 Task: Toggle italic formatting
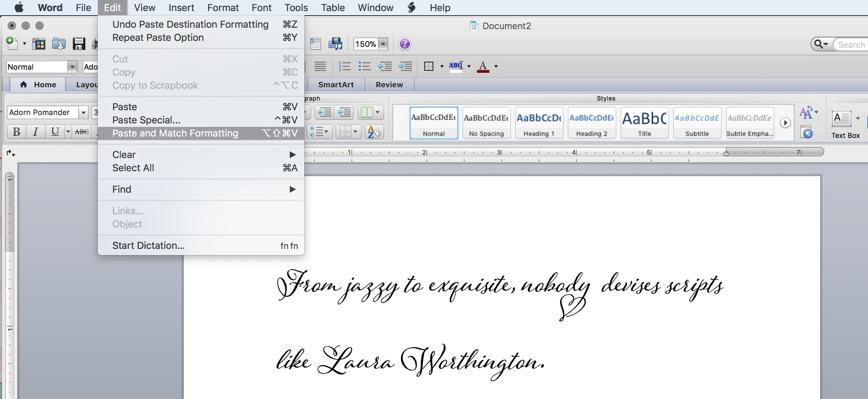pos(35,132)
